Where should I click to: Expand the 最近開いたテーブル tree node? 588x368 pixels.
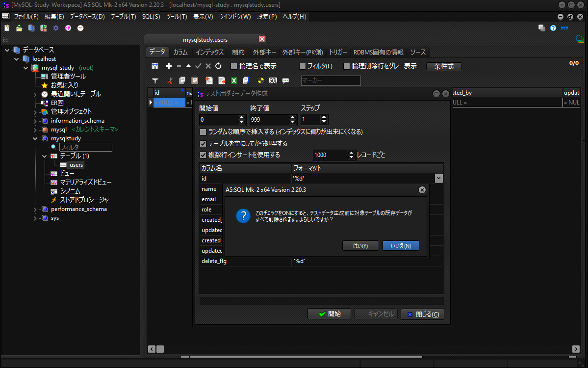click(x=35, y=94)
